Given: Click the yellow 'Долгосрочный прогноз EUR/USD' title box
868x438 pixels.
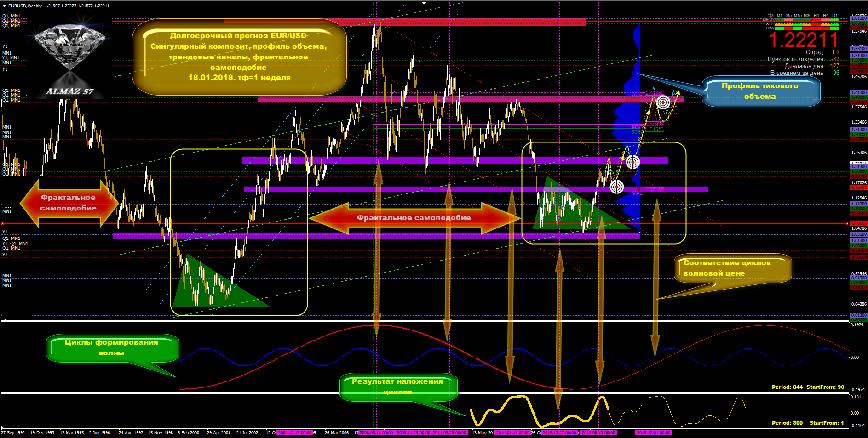Looking at the screenshot, I should (x=239, y=57).
